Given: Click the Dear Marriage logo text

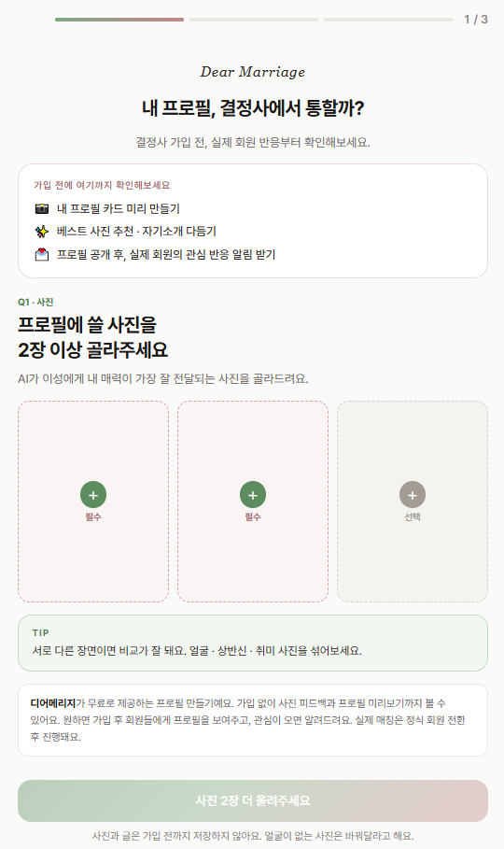Looking at the screenshot, I should tap(253, 72).
